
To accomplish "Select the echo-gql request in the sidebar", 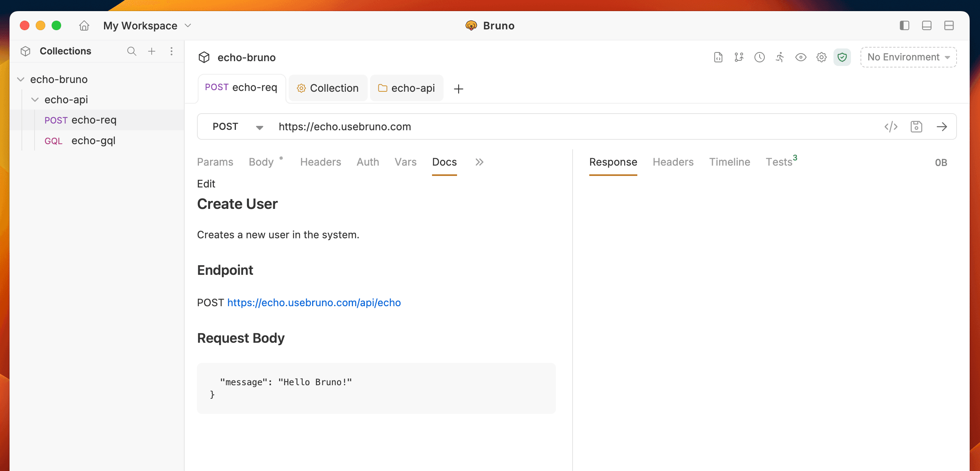I will pyautogui.click(x=93, y=140).
